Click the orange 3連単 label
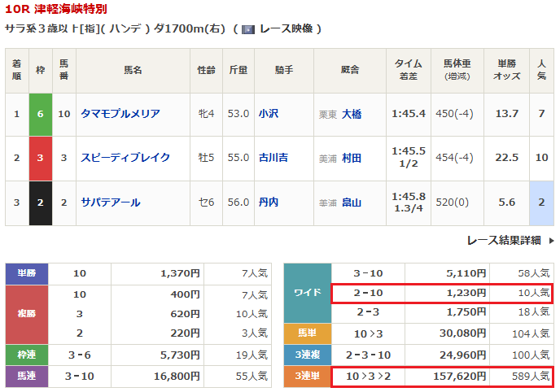Image resolution: width=560 pixels, height=392 pixels. (x=307, y=376)
